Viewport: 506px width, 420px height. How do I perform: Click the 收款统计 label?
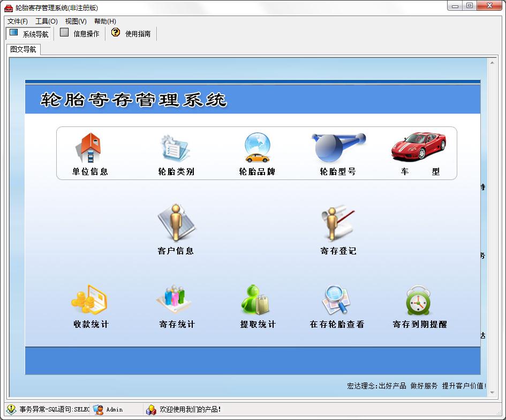[x=91, y=324]
